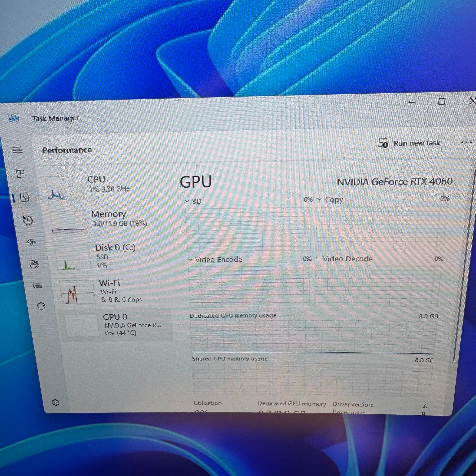Image resolution: width=476 pixels, height=476 pixels.
Task: Click the Run new task icon
Action: 383,143
